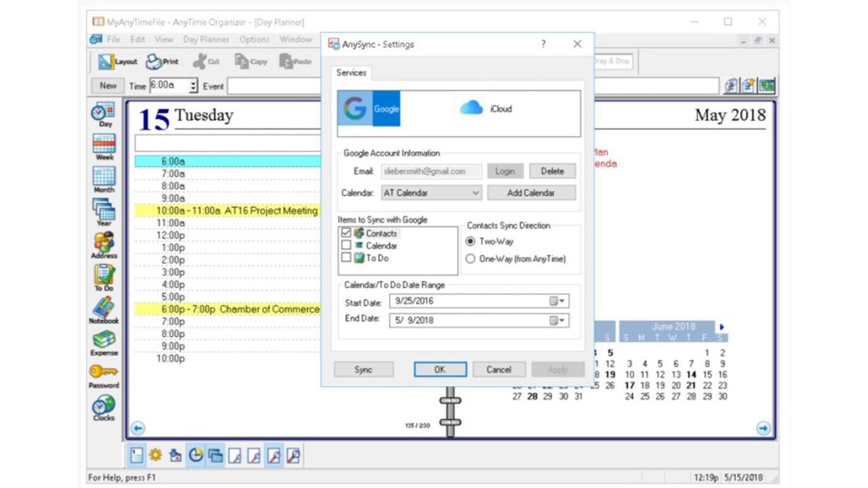Select the Google service tile

[369, 109]
